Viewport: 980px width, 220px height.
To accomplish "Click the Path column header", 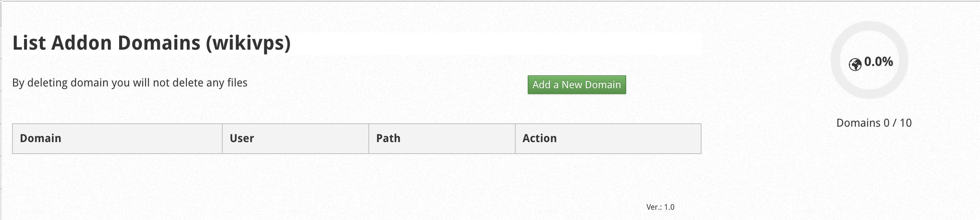I will [388, 138].
